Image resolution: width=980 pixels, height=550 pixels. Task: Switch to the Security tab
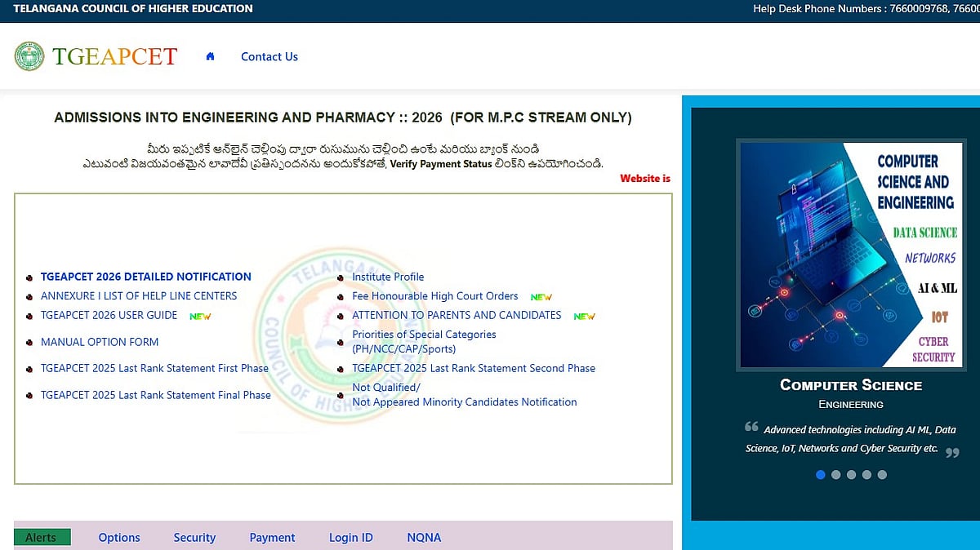coord(194,537)
